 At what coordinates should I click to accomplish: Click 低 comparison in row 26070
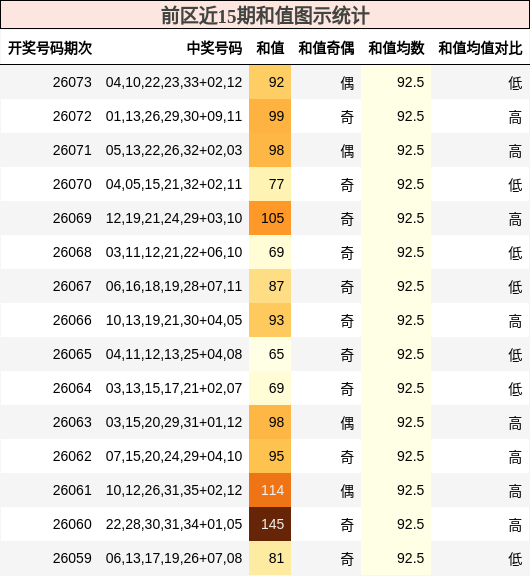(515, 185)
